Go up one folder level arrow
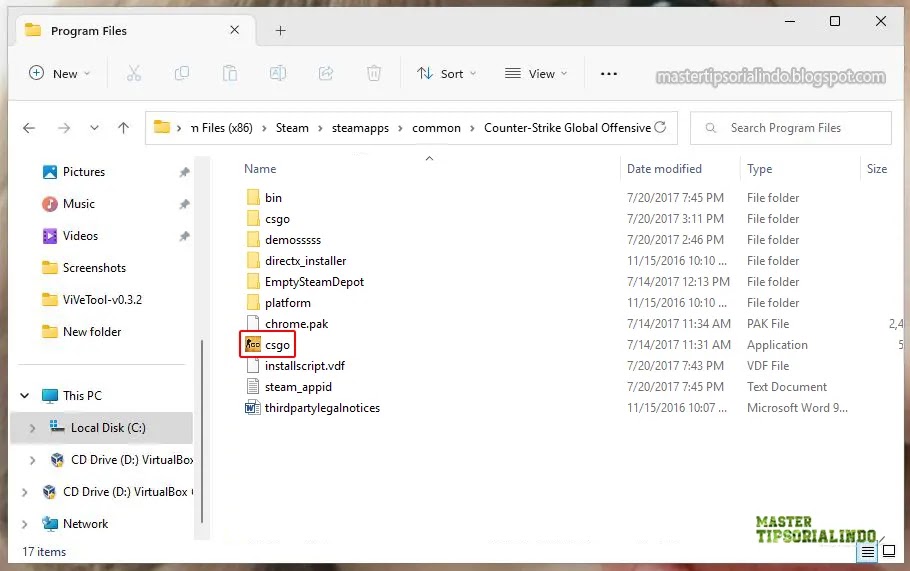The width and height of the screenshot is (910, 571). pos(123,128)
